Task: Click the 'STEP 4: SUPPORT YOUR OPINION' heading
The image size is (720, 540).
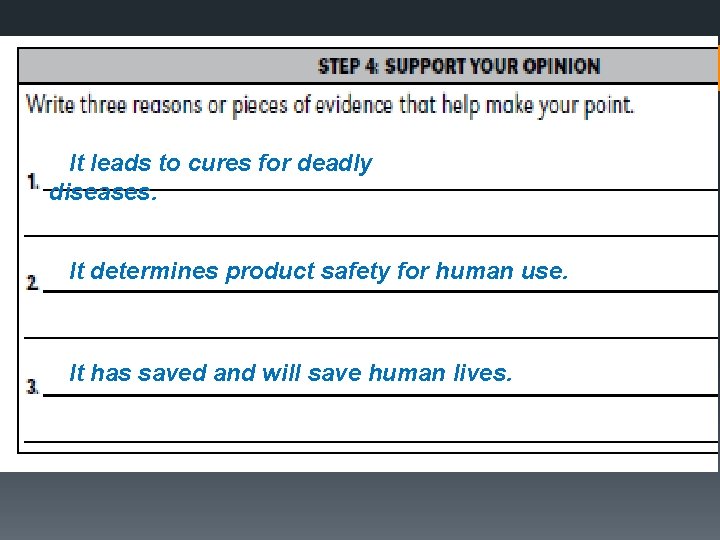Action: click(459, 66)
